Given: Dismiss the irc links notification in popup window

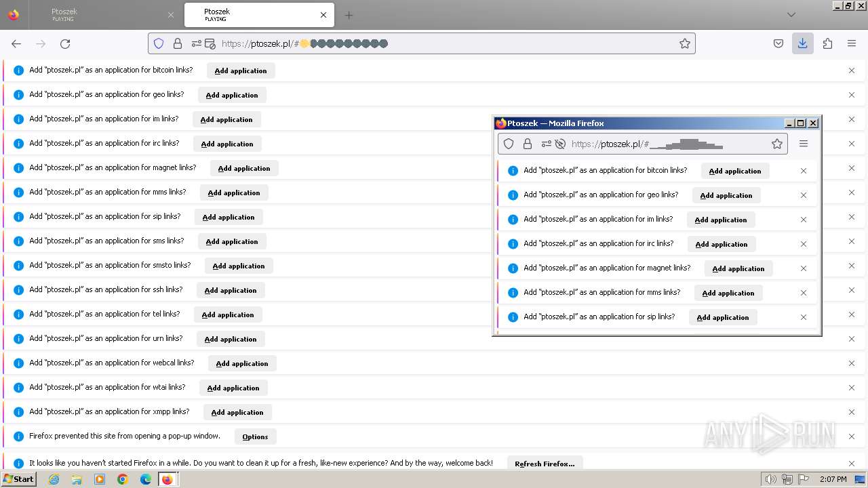Looking at the screenshot, I should pos(804,244).
